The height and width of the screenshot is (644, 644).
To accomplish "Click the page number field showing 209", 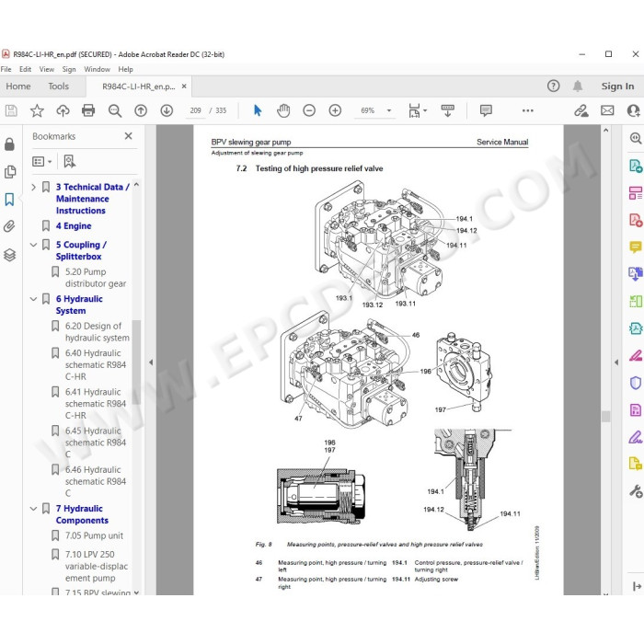I will [195, 110].
